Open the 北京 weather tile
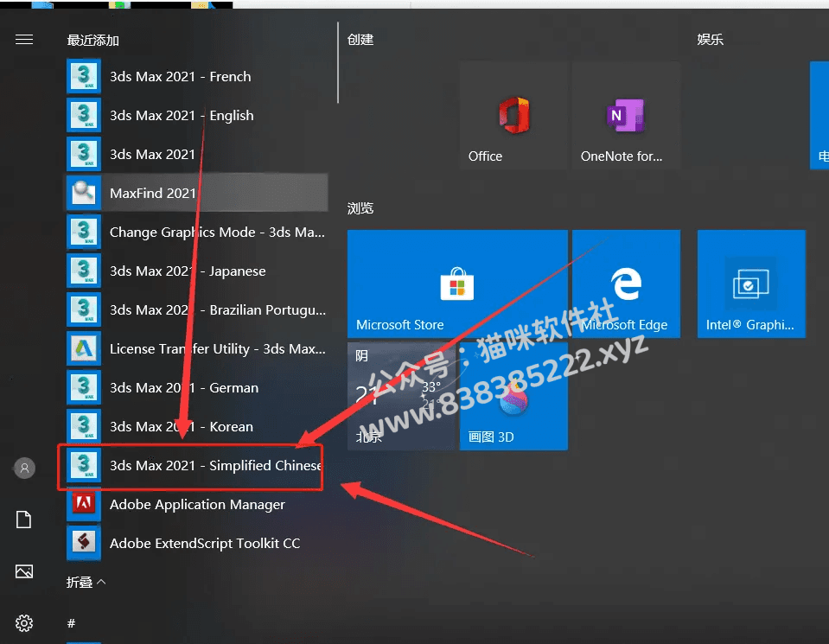 (402, 396)
